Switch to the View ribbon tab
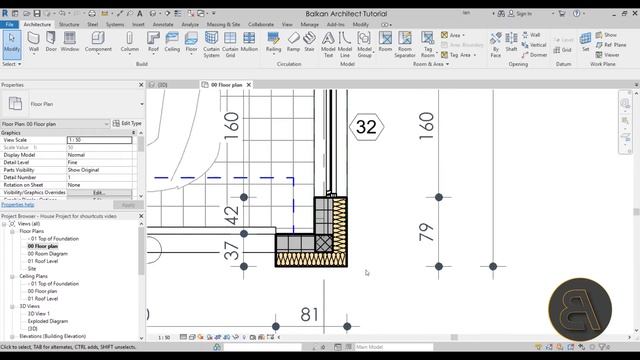640x360 pixels. [287, 24]
